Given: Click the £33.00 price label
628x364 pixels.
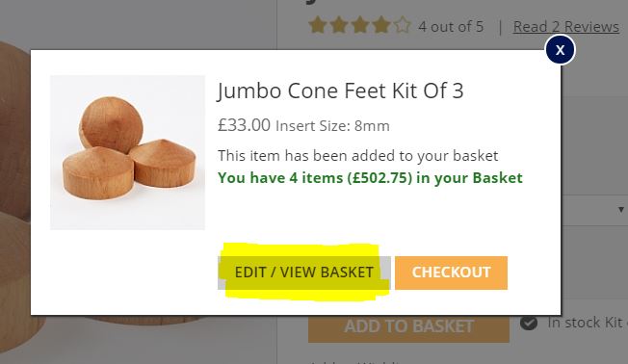Looking at the screenshot, I should tap(244, 125).
